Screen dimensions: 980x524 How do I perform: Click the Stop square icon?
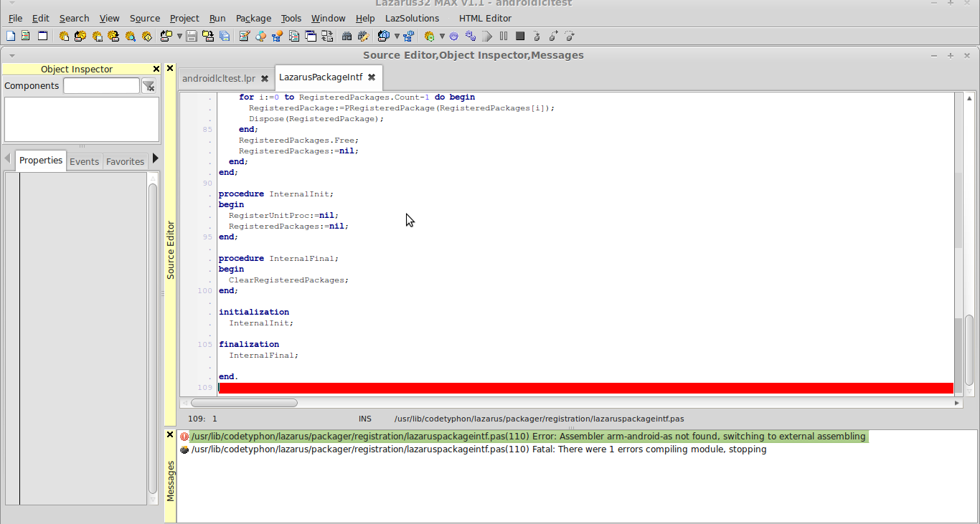point(520,36)
